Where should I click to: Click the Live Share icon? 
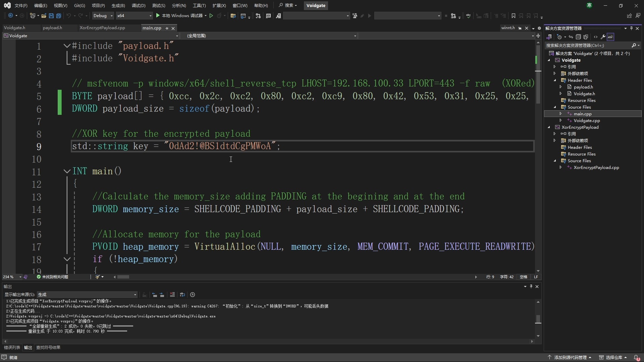(x=629, y=16)
